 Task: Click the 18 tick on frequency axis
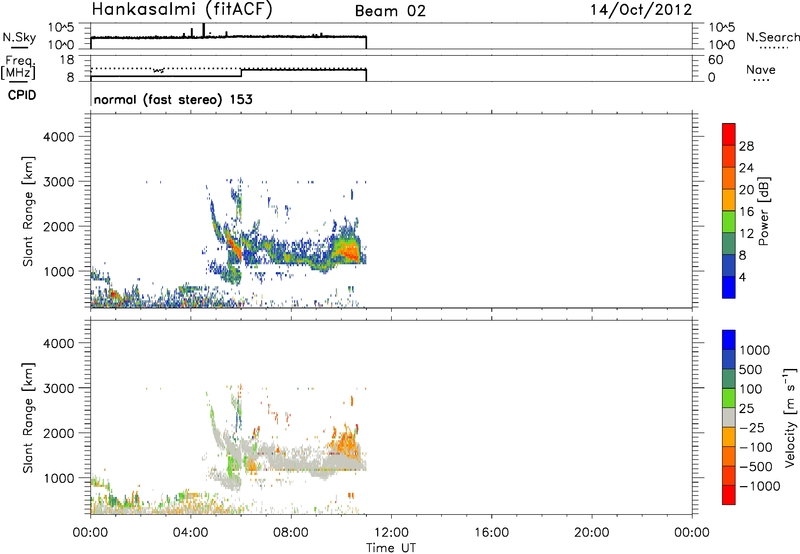(67, 60)
